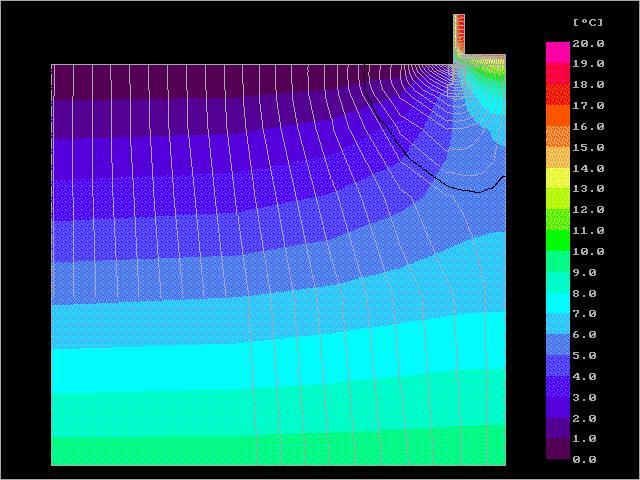Click the 13.0 legend value
640x480 pixels.
[x=588, y=189]
